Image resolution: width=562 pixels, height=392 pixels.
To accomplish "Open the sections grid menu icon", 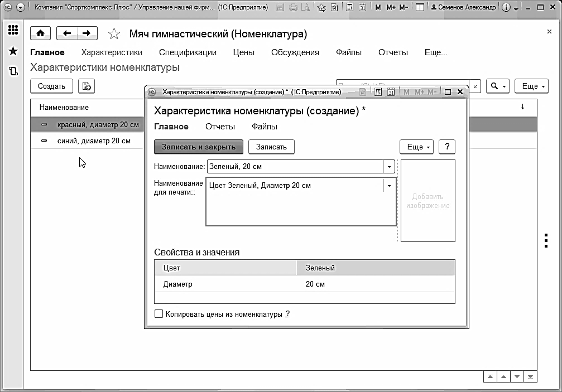I will (13, 30).
